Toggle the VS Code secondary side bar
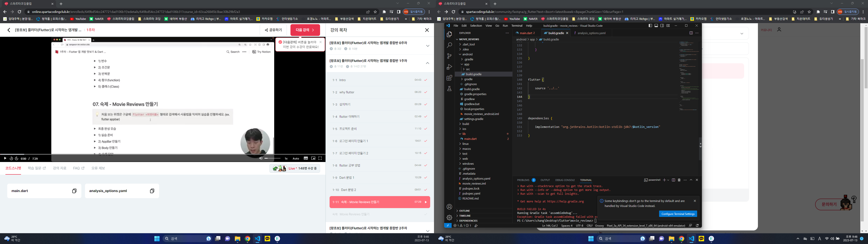This screenshot has height=244, width=868. click(662, 26)
